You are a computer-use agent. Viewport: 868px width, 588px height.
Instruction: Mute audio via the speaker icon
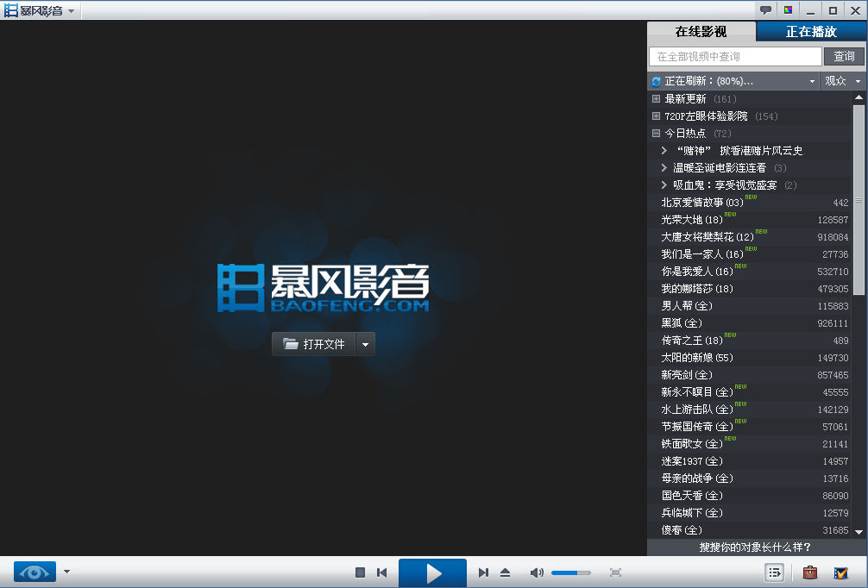point(537,572)
